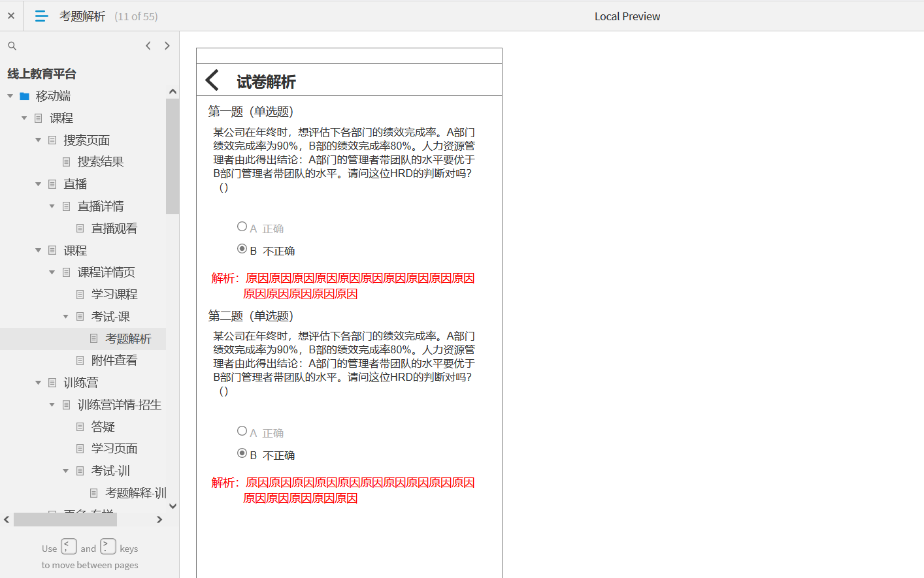The height and width of the screenshot is (578, 924).
Task: Click page icon next to 直播
Action: tap(52, 184)
